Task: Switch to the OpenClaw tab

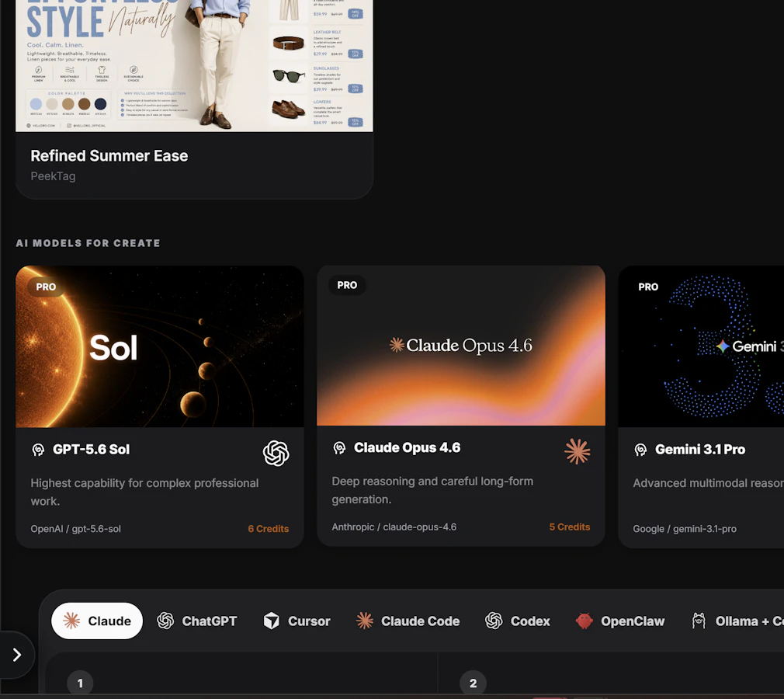Action: (x=620, y=621)
